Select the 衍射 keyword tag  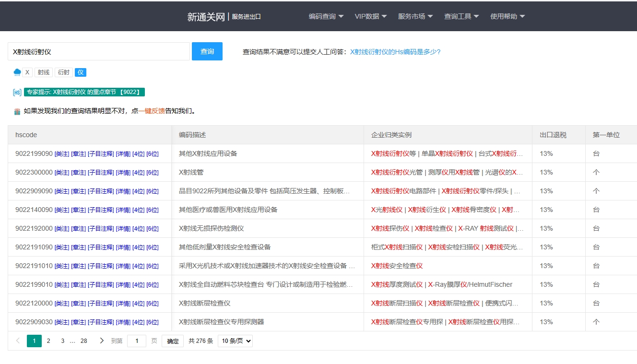pyautogui.click(x=64, y=72)
